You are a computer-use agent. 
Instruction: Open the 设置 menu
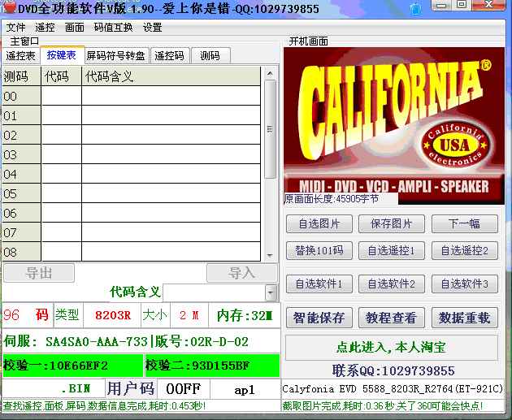coord(153,28)
